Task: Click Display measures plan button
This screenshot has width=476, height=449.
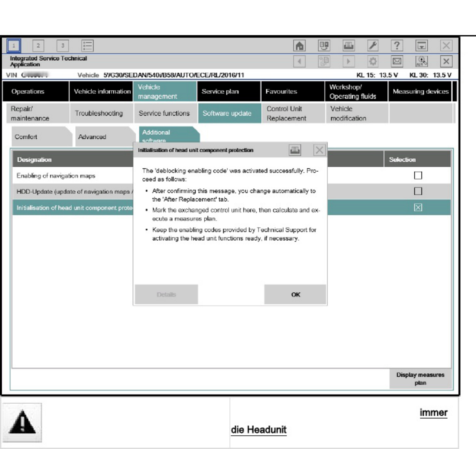Action: tap(420, 379)
